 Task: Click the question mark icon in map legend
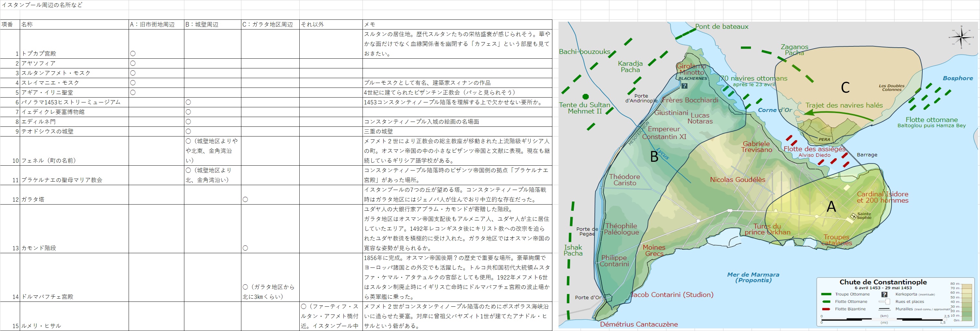884,294
